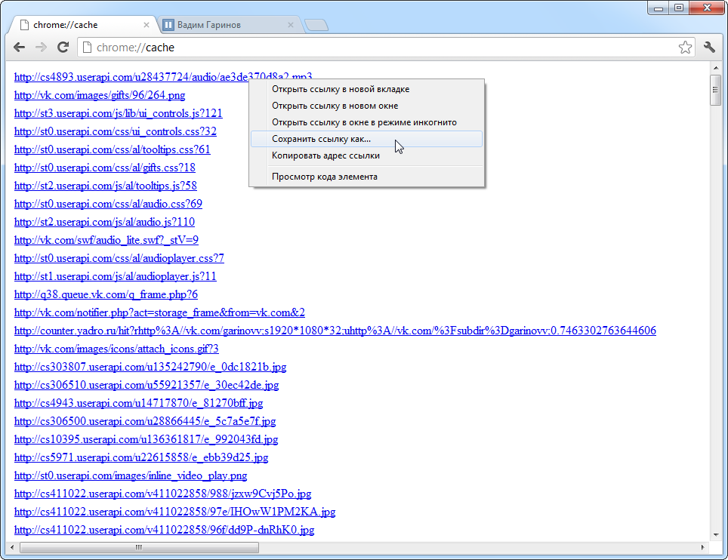Click the forward navigation arrow
Screen dimensions: 728x560
[41, 47]
